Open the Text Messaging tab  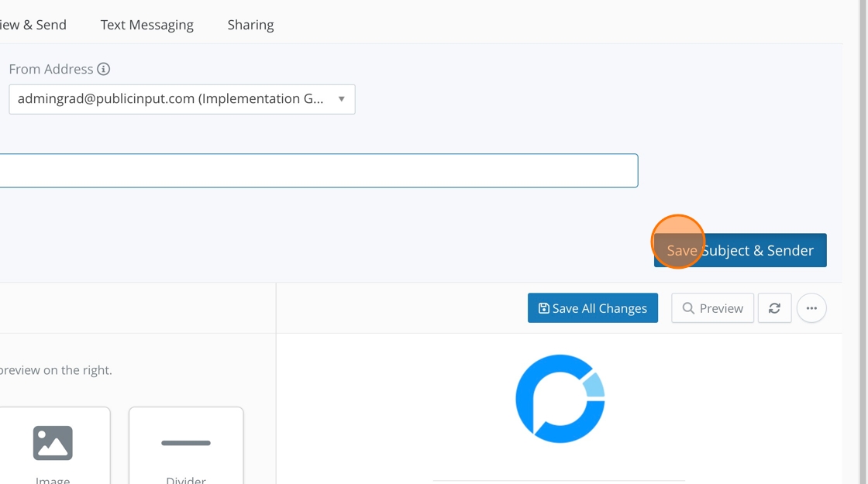[x=146, y=25]
